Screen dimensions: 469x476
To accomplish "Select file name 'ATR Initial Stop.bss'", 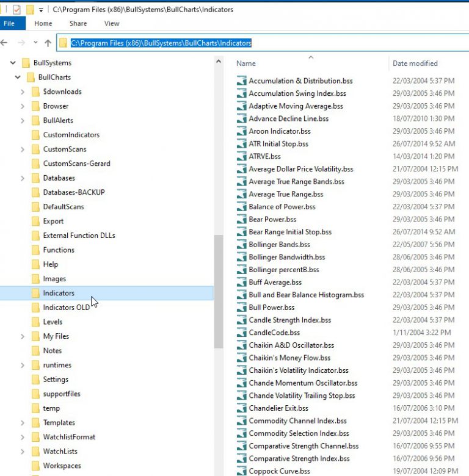I will [278, 144].
